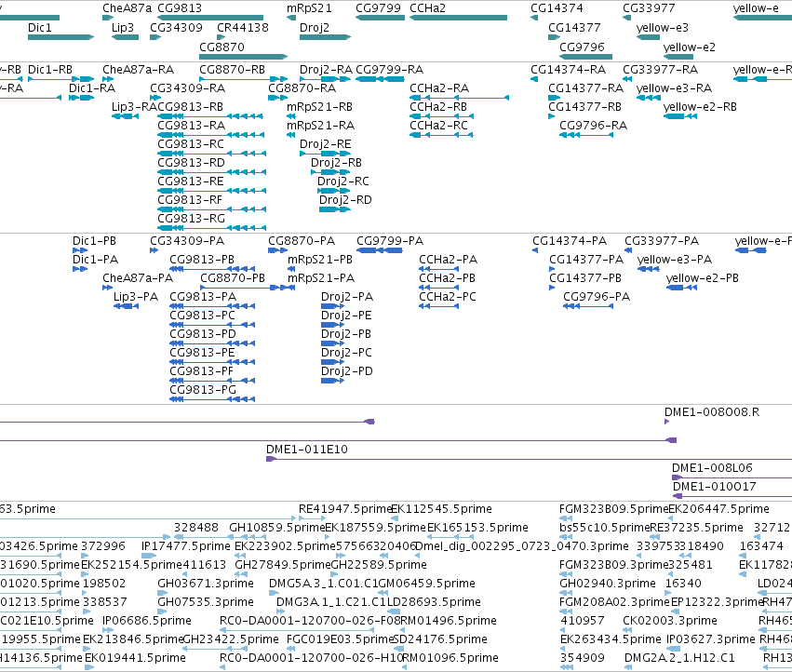Select protein label "CCHa2-PB"
Viewport: 792px width, 672px height.
[x=447, y=278]
